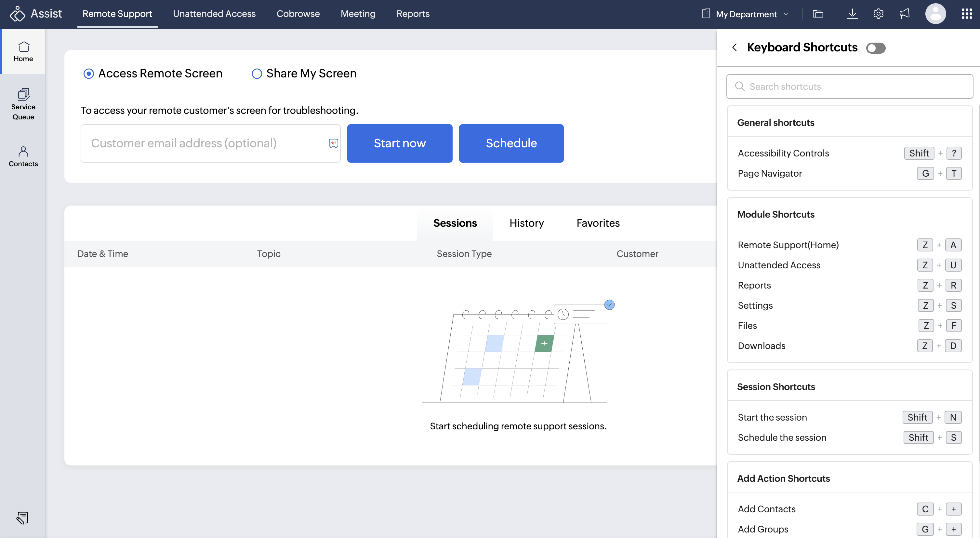The image size is (980, 538).
Task: Click the user profile avatar
Action: 935,14
